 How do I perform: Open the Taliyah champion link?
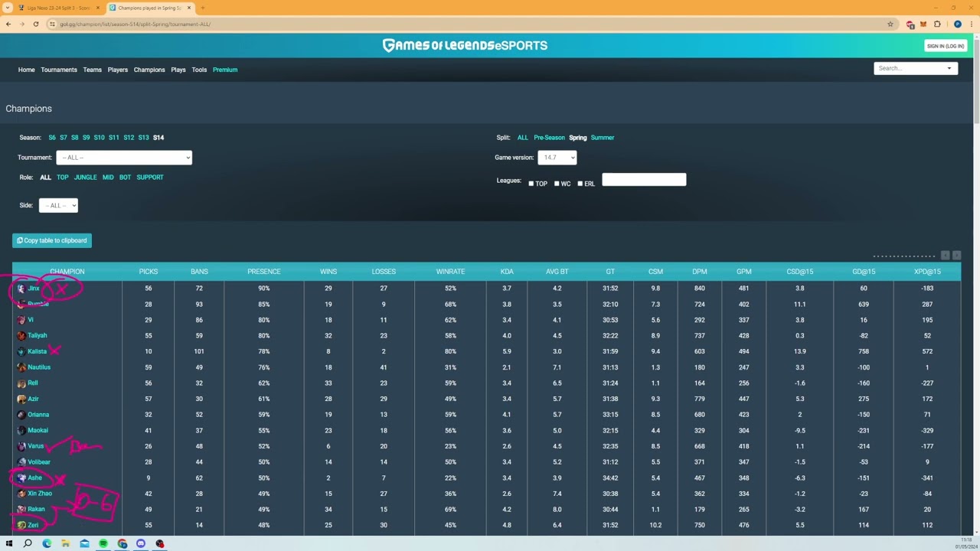(x=38, y=336)
